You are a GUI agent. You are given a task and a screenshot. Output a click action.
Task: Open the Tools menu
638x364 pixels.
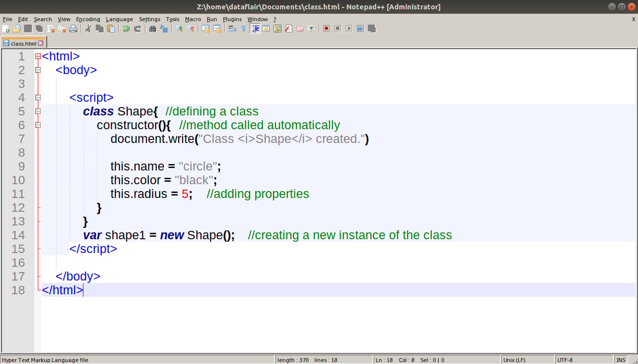173,19
